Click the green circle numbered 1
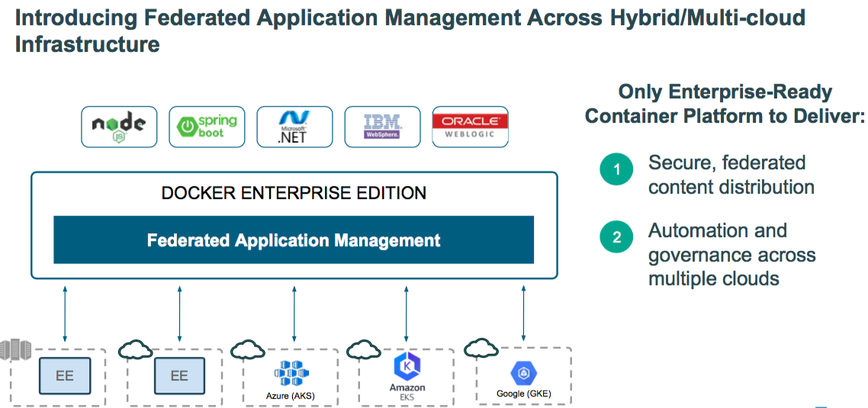Viewport: 868px width, 408px height. pyautogui.click(x=616, y=171)
